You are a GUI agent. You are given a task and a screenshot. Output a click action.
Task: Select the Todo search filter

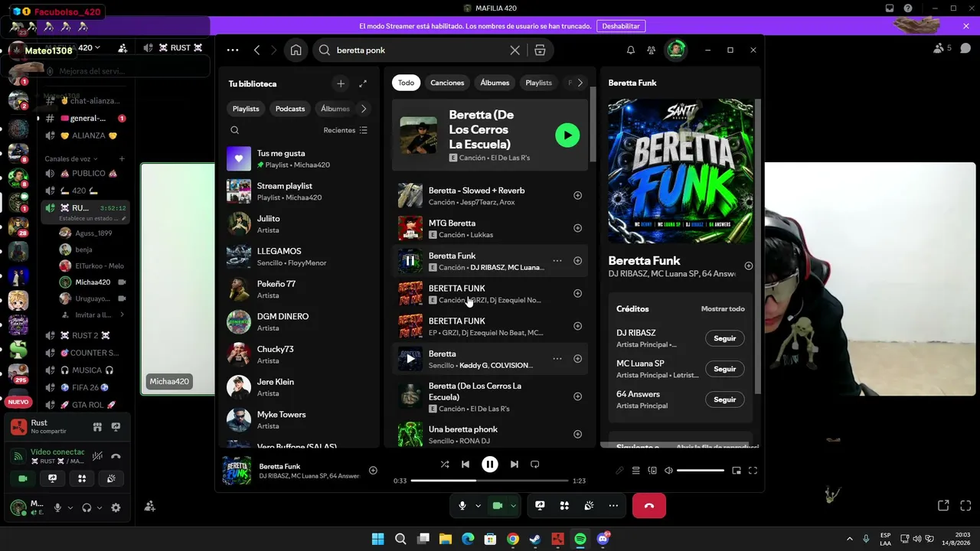(x=406, y=83)
